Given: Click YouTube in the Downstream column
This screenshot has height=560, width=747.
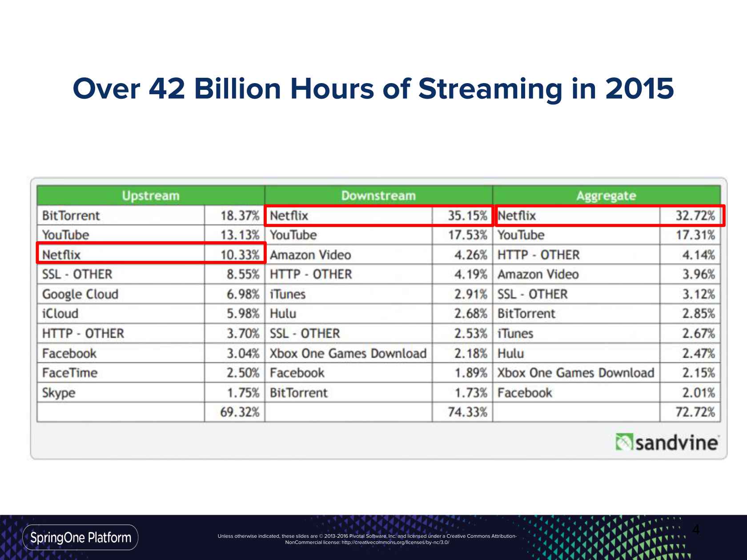Looking at the screenshot, I should [293, 235].
